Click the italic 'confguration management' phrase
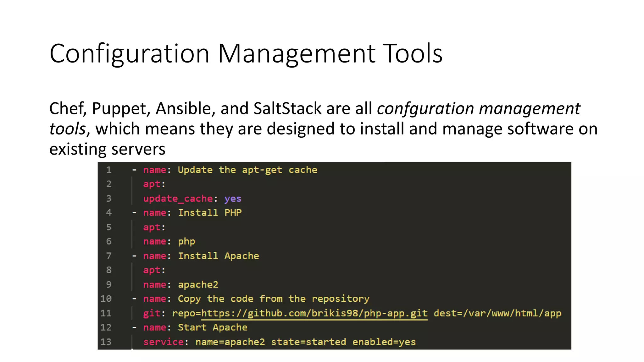The image size is (644, 362). pyautogui.click(x=478, y=109)
